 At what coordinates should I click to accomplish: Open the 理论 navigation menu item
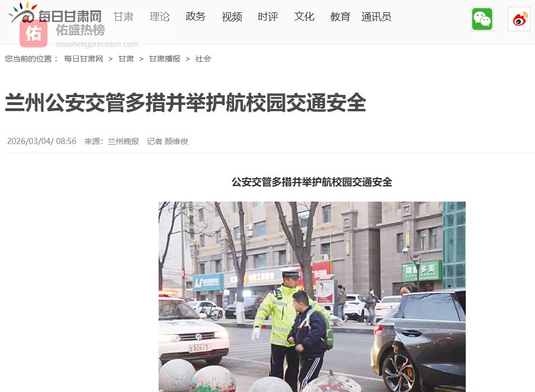click(x=159, y=17)
